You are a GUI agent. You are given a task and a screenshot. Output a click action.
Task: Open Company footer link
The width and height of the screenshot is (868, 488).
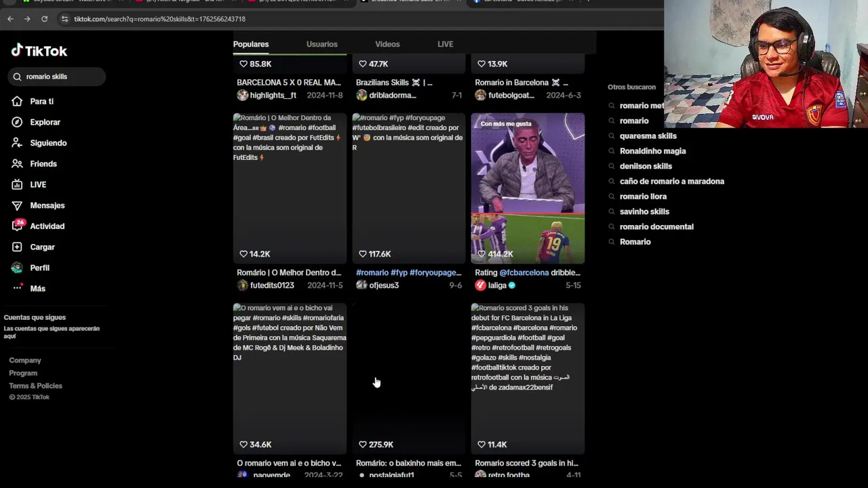pyautogui.click(x=25, y=361)
